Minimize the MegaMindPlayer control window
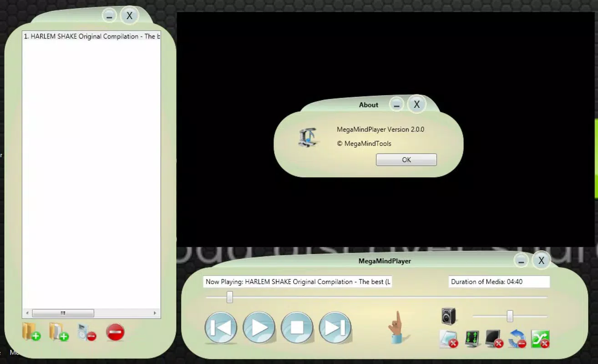The width and height of the screenshot is (598, 364). (521, 261)
